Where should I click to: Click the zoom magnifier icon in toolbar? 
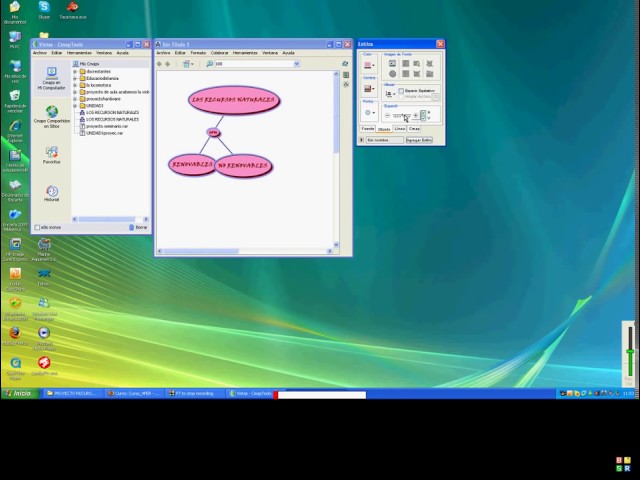pyautogui.click(x=209, y=64)
